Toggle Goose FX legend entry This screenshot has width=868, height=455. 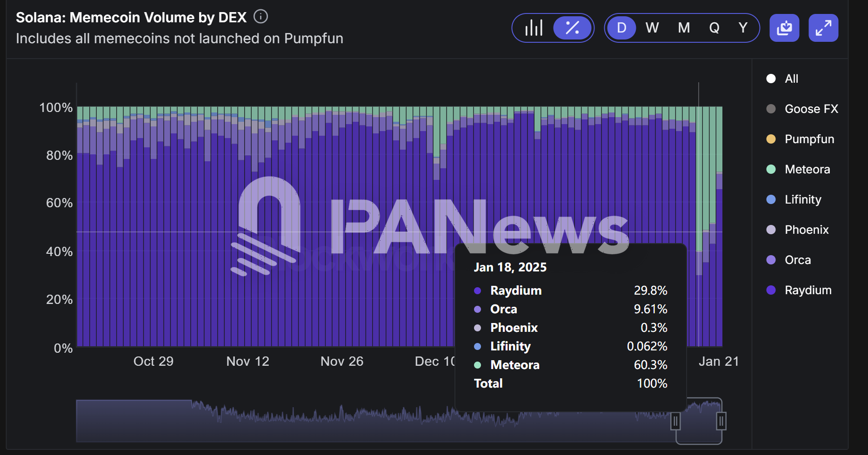(x=811, y=109)
